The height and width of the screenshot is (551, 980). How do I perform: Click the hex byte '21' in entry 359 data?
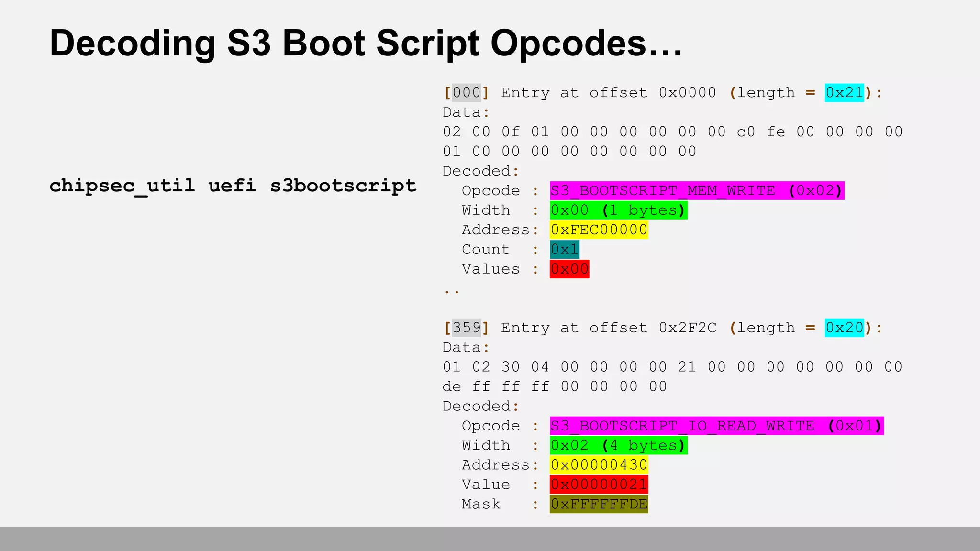pyautogui.click(x=687, y=367)
